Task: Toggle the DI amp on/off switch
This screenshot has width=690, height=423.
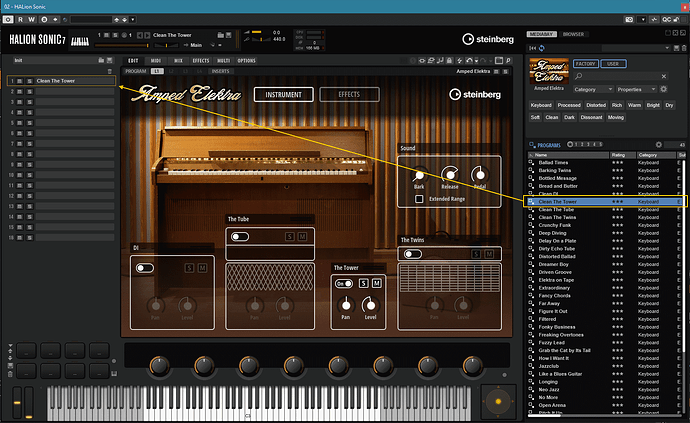Action: (145, 268)
